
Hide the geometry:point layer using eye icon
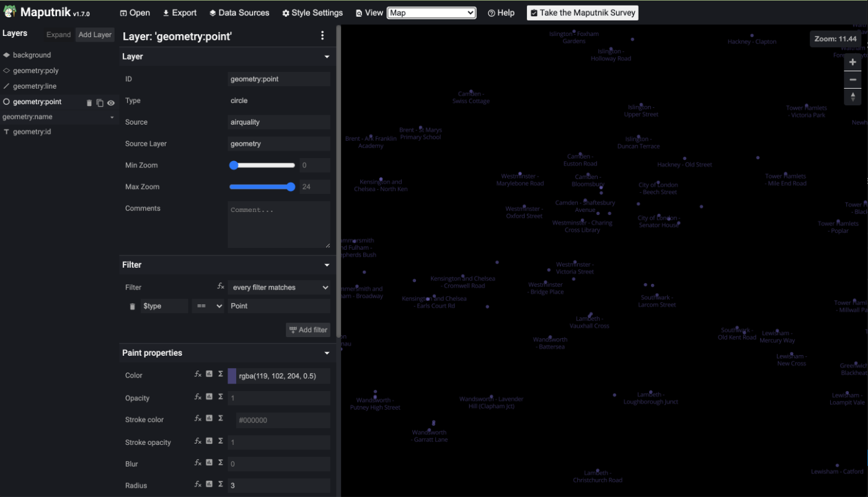[111, 103]
